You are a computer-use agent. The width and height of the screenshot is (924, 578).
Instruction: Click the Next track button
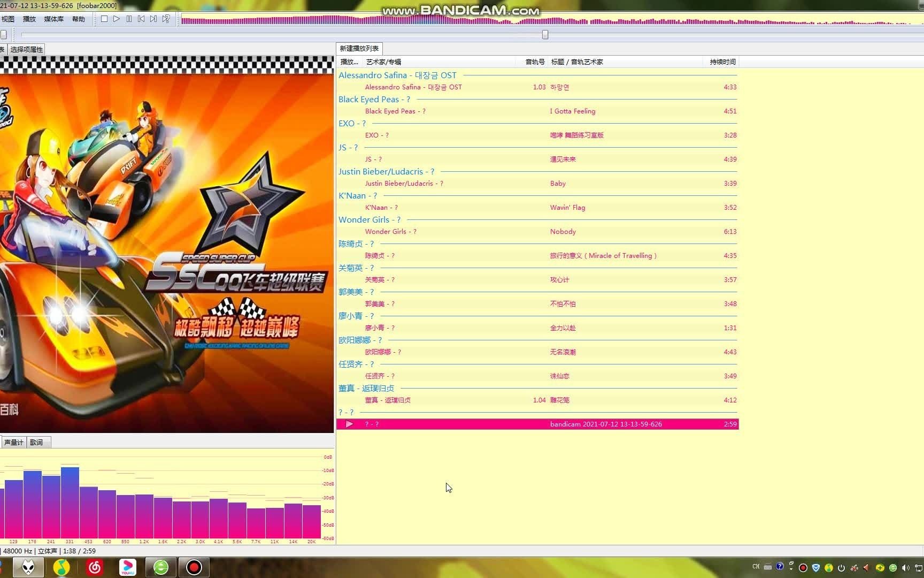point(153,19)
